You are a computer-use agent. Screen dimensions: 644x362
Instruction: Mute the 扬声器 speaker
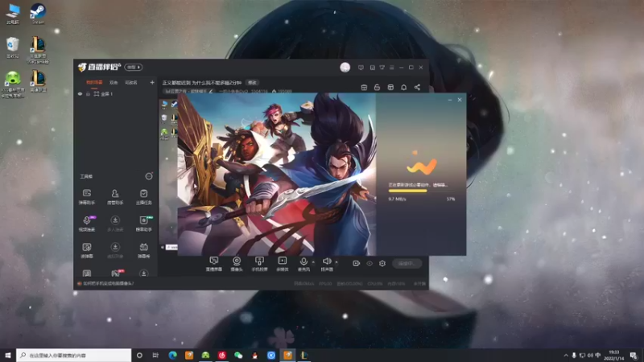tap(327, 264)
